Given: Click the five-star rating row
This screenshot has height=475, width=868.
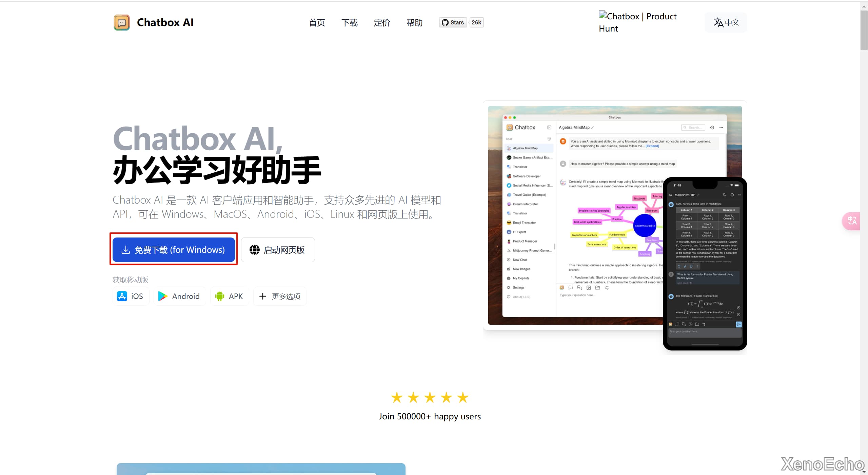Looking at the screenshot, I should 430,397.
